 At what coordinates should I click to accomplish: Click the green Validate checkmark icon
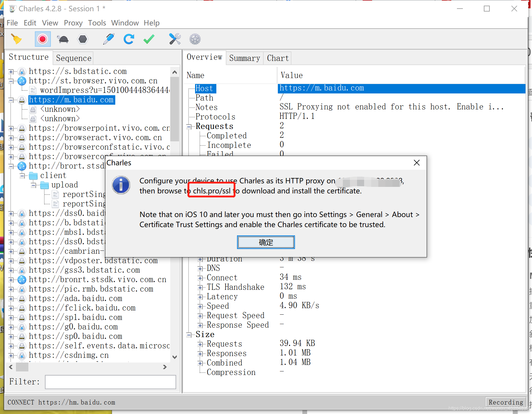[x=149, y=39]
